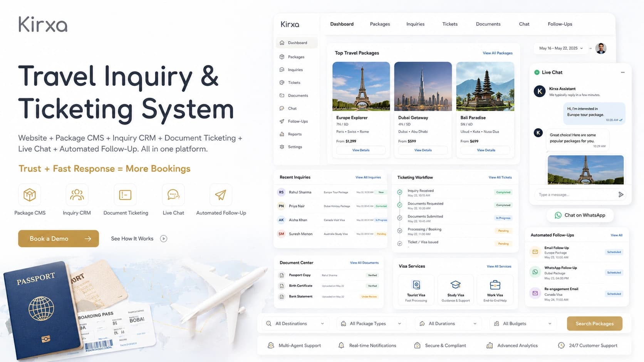Screen dimensions: 644x362
Task: Click the WhatsApp Follow-Up icon
Action: (x=535, y=272)
